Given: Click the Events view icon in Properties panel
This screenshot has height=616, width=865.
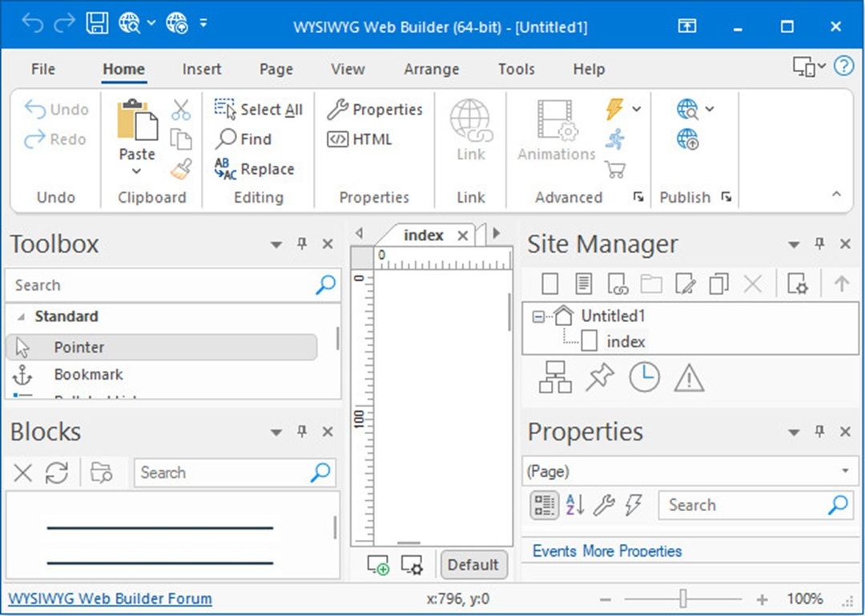Looking at the screenshot, I should (634, 505).
